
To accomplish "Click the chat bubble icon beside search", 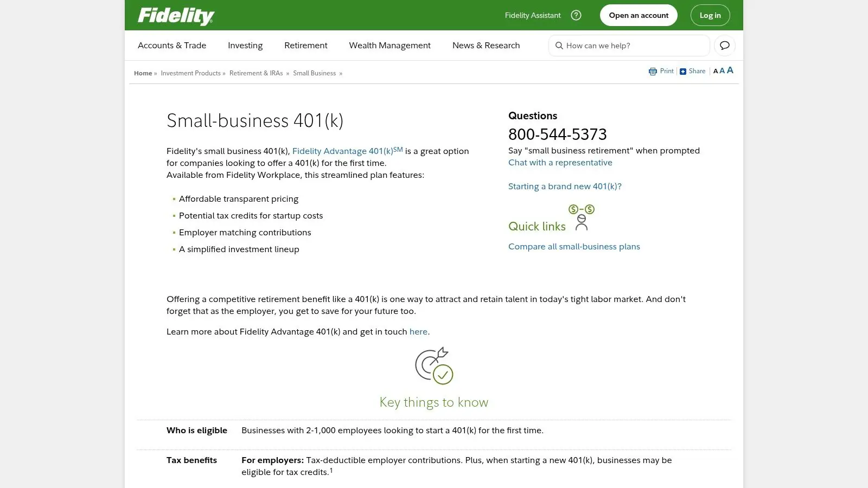I will point(725,46).
